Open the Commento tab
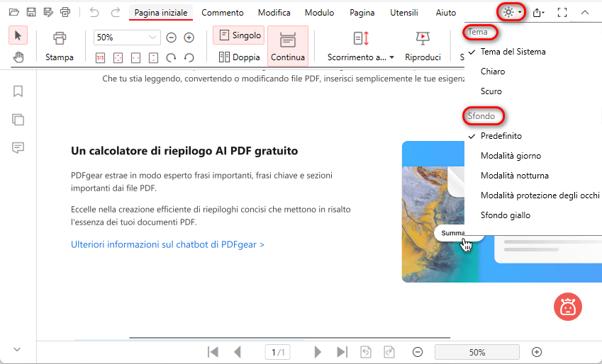This screenshot has height=364, width=602. (223, 13)
